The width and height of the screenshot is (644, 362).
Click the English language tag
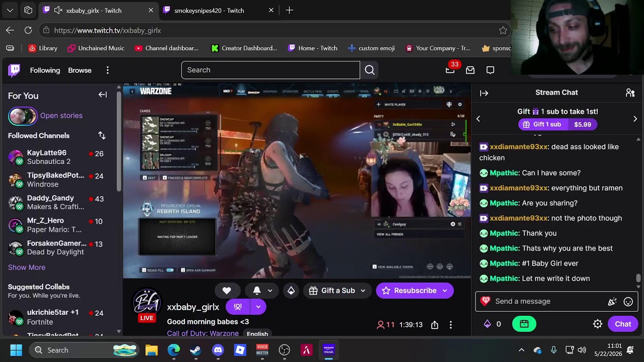pos(257,333)
